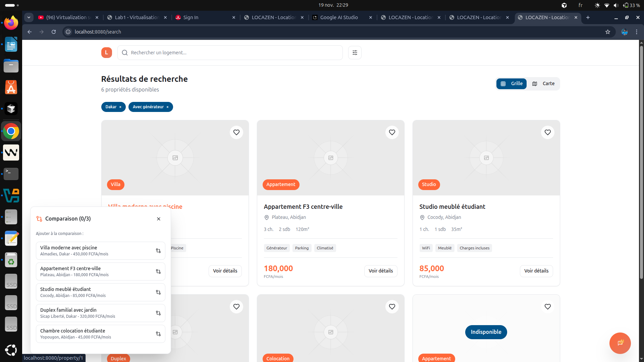Switch to Carte map view
Image resolution: width=644 pixels, height=362 pixels.
pos(543,84)
